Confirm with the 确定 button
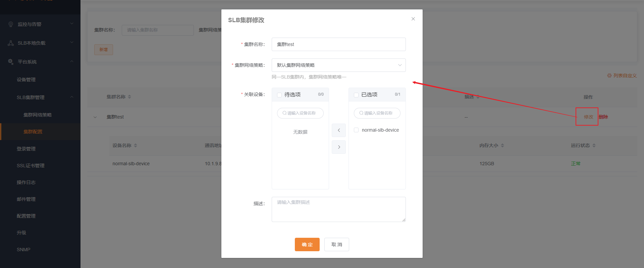This screenshot has width=644, height=268. (x=307, y=244)
